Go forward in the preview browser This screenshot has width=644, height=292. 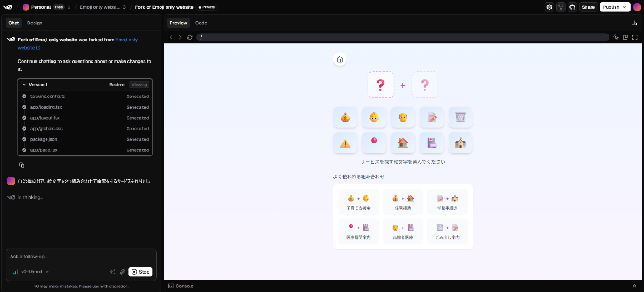(x=180, y=37)
